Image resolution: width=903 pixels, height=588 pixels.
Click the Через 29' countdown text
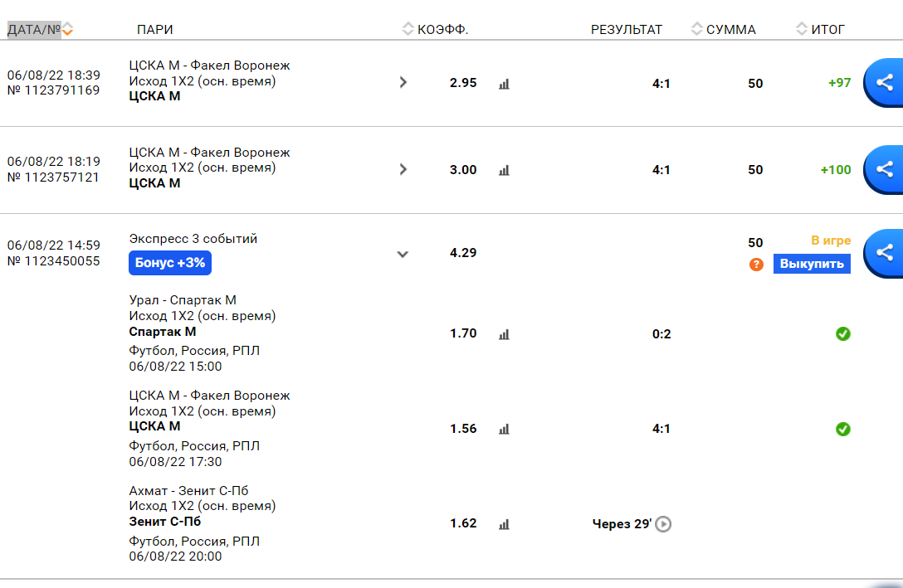pos(622,524)
